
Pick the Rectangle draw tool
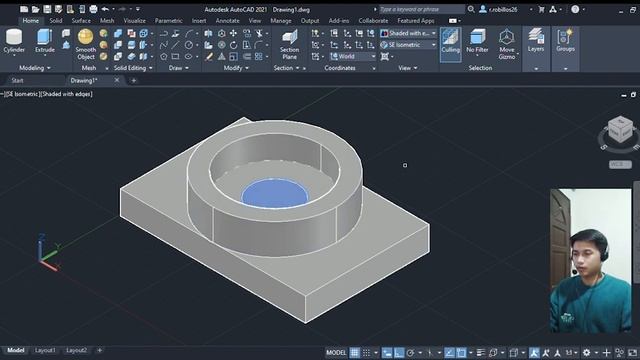[176, 56]
